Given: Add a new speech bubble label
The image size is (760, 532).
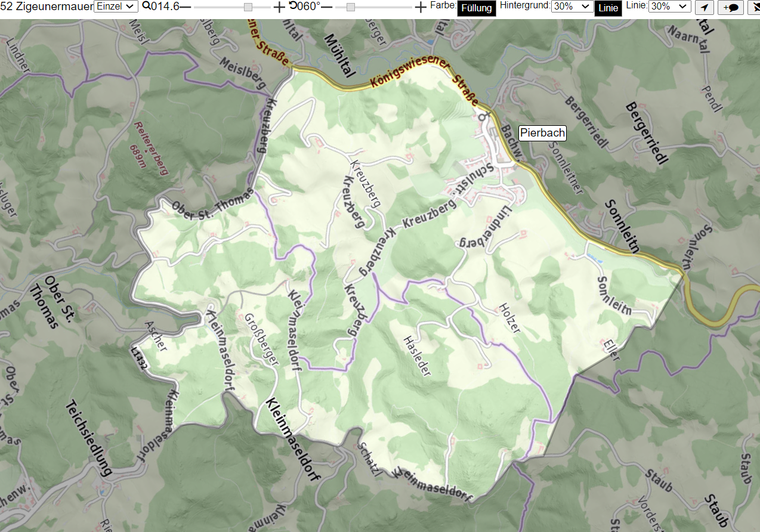Looking at the screenshot, I should [x=731, y=8].
